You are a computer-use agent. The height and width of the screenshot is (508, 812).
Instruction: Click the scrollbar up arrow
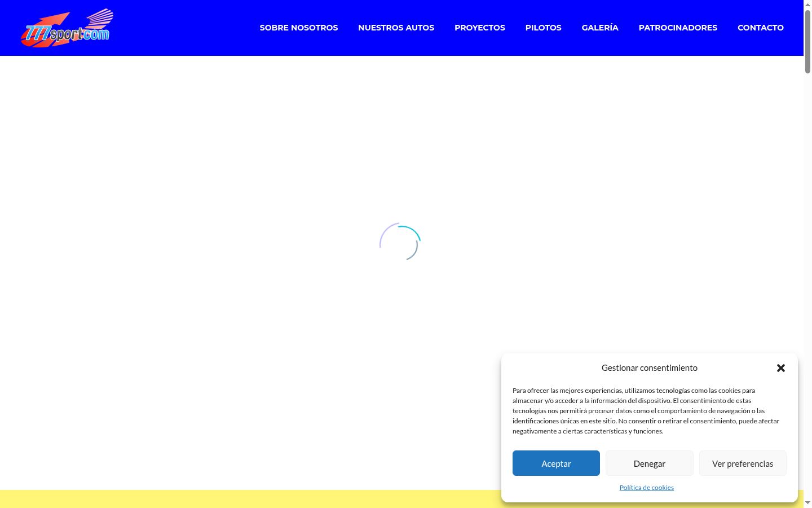[807, 5]
